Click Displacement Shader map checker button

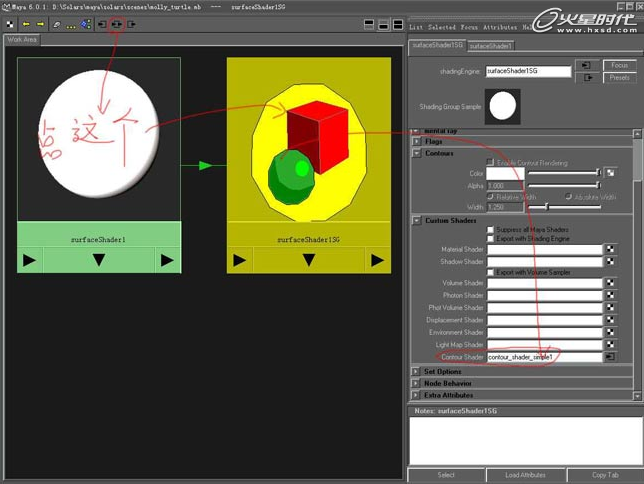610,320
